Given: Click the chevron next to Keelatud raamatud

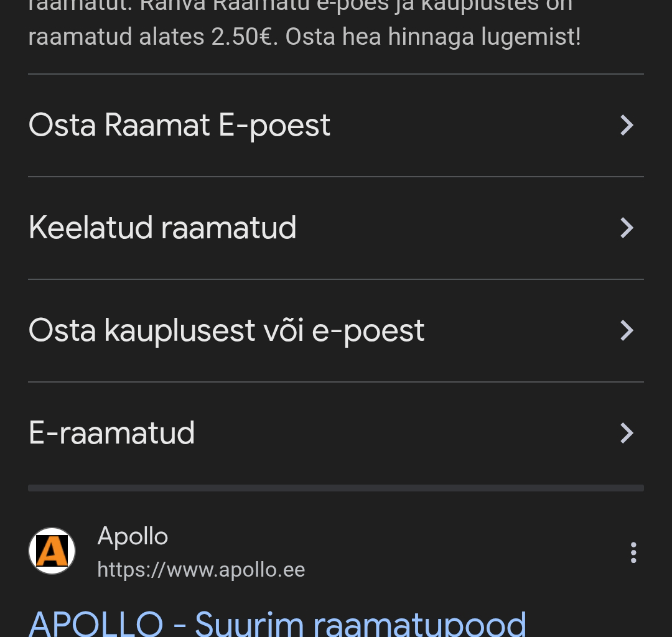Looking at the screenshot, I should click(627, 227).
